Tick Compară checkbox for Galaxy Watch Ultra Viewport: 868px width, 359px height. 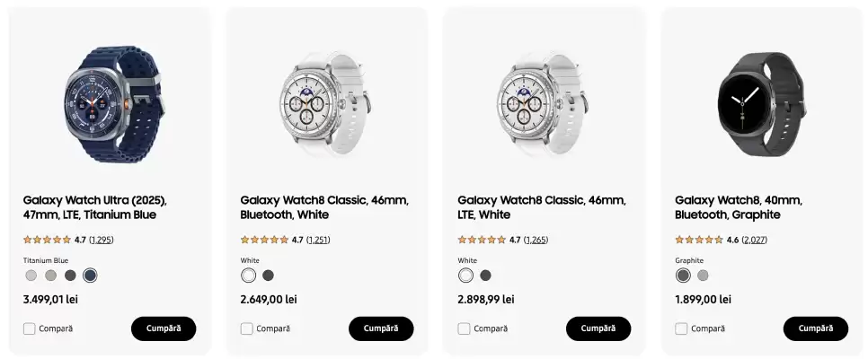pyautogui.click(x=30, y=328)
